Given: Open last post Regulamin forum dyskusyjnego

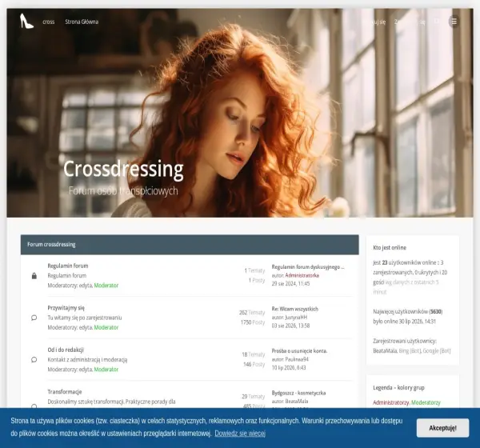Looking at the screenshot, I should (308, 267).
